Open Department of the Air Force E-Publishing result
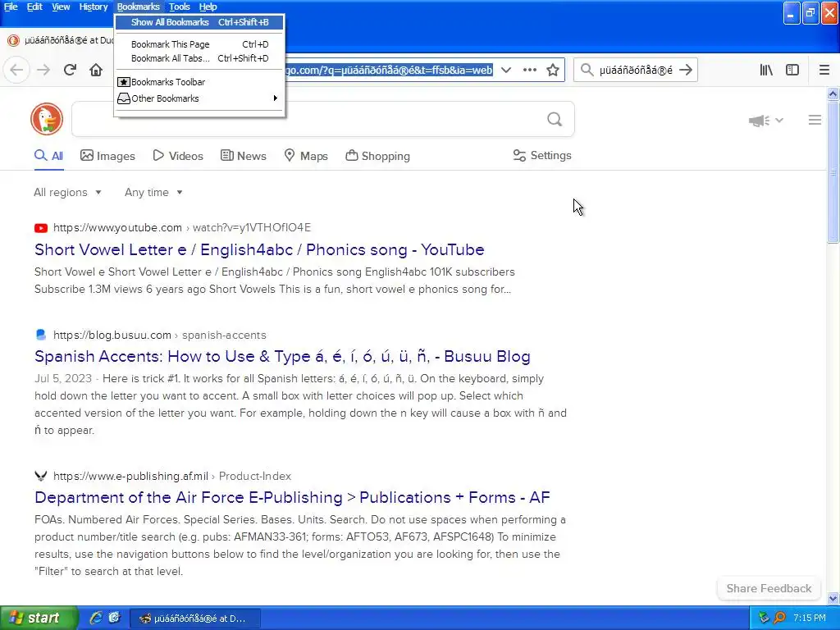Viewport: 840px width, 630px height. point(292,497)
